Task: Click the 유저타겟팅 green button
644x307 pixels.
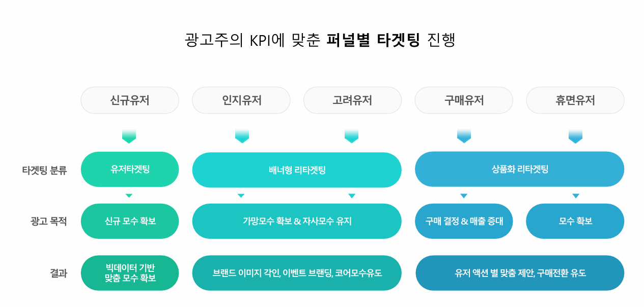Action: [x=130, y=169]
